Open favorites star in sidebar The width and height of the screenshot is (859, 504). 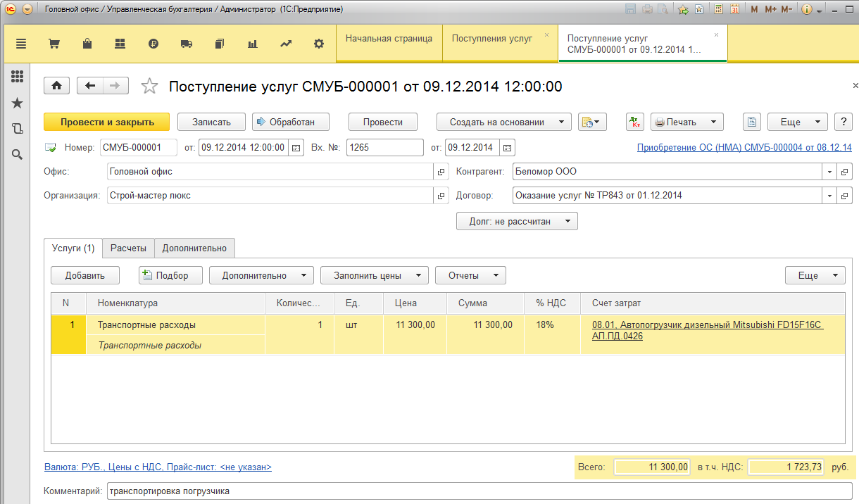17,103
